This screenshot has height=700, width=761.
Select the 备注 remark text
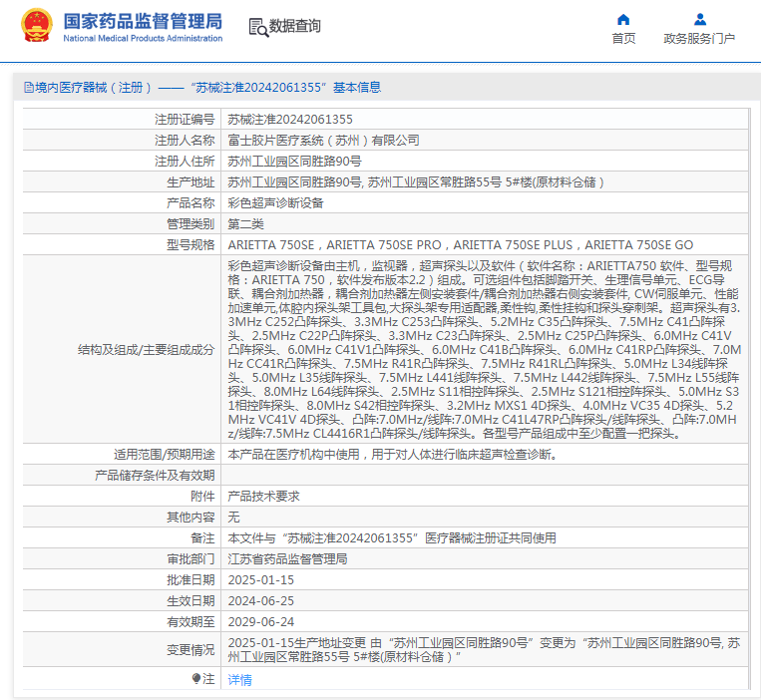click(392, 538)
